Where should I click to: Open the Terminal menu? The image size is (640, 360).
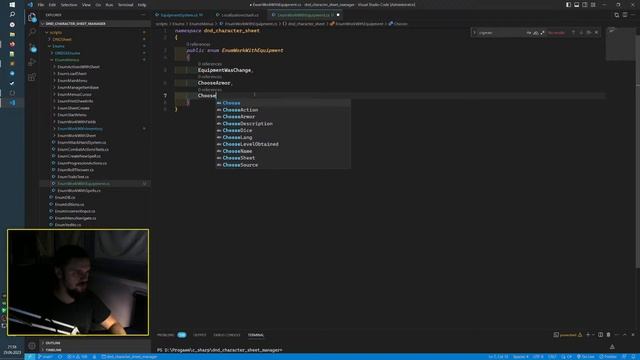[x=125, y=4]
